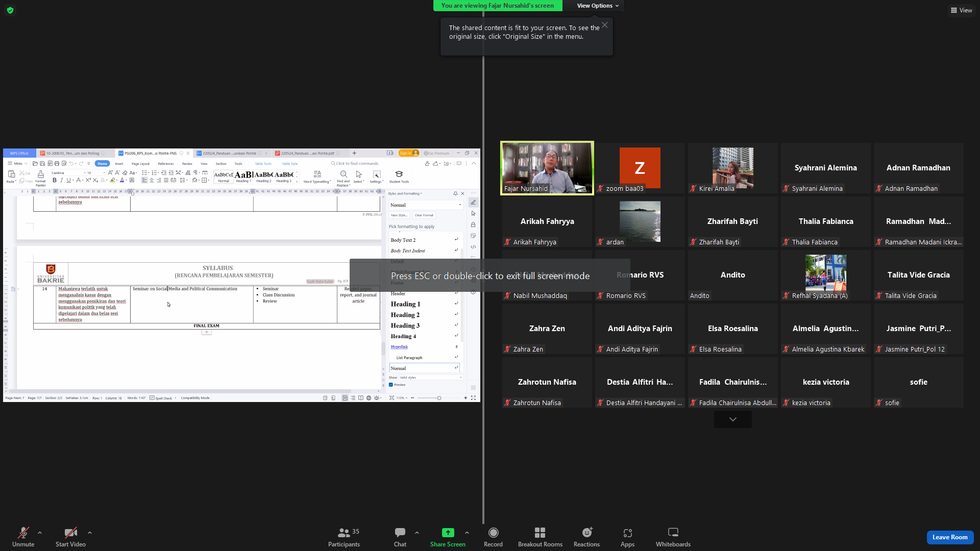Open the Insert tab in WPS ribbon
This screenshot has height=551, width=980.
[x=119, y=164]
